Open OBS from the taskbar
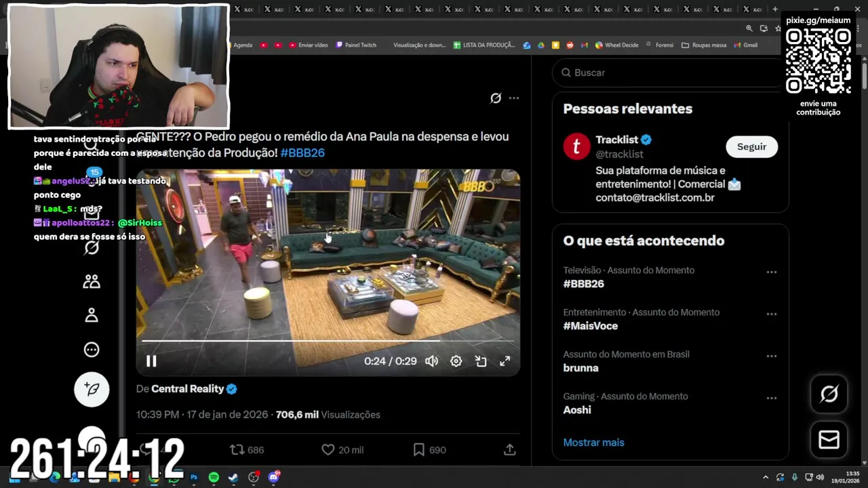 (x=254, y=477)
